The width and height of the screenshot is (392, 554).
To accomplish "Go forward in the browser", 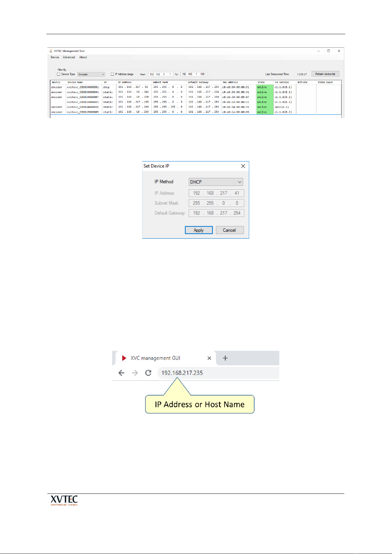I will tap(135, 373).
